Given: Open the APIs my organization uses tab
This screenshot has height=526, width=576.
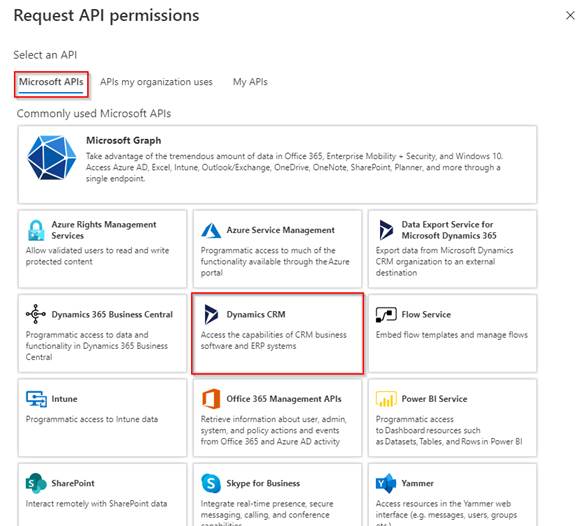Looking at the screenshot, I should 156,82.
